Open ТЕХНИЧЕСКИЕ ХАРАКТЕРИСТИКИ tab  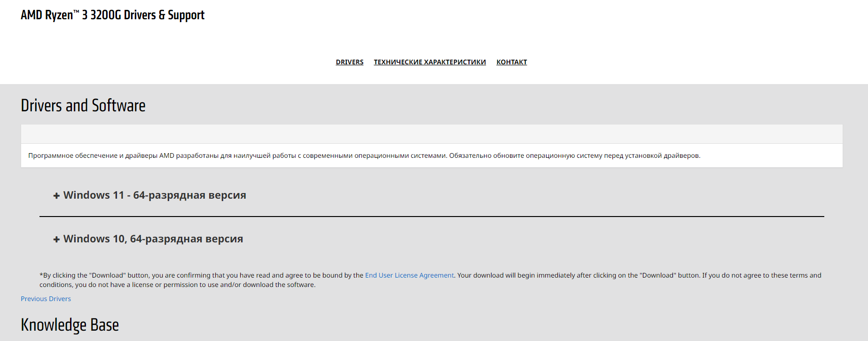(x=430, y=62)
